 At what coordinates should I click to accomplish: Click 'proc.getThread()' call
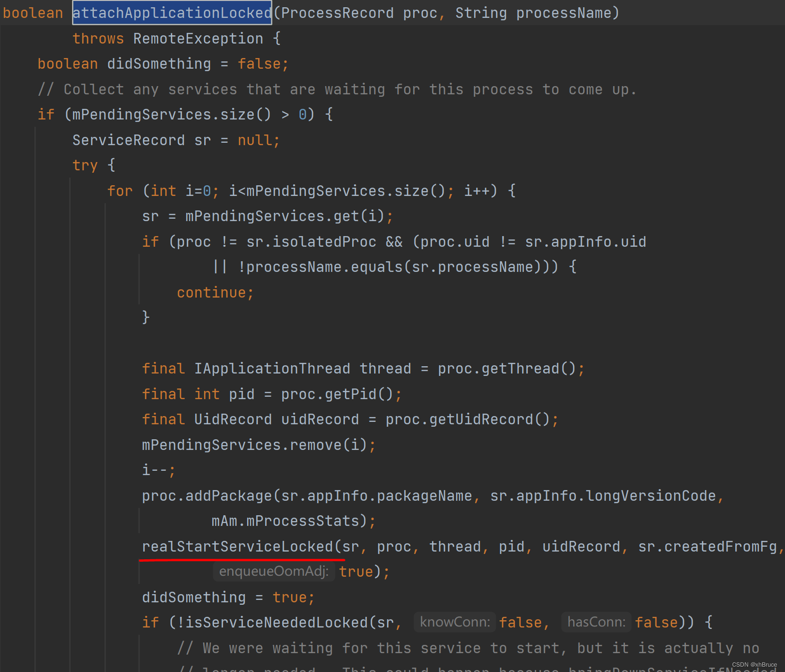click(507, 369)
